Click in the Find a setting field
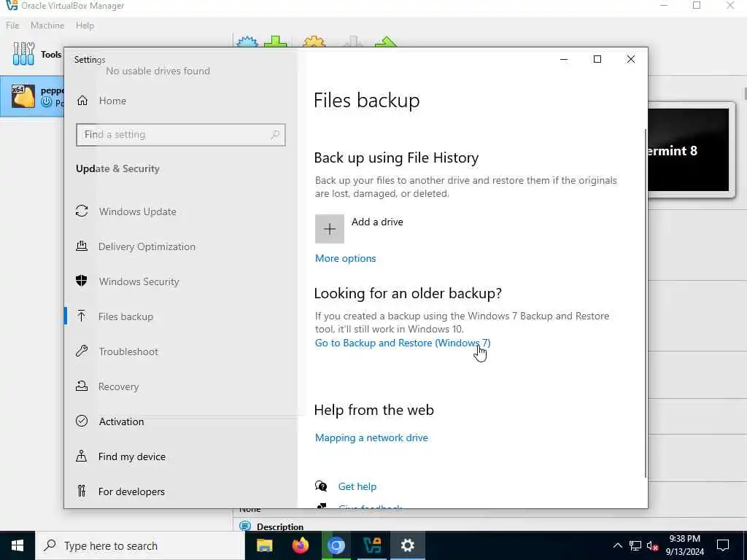This screenshot has width=747, height=560. (x=181, y=135)
